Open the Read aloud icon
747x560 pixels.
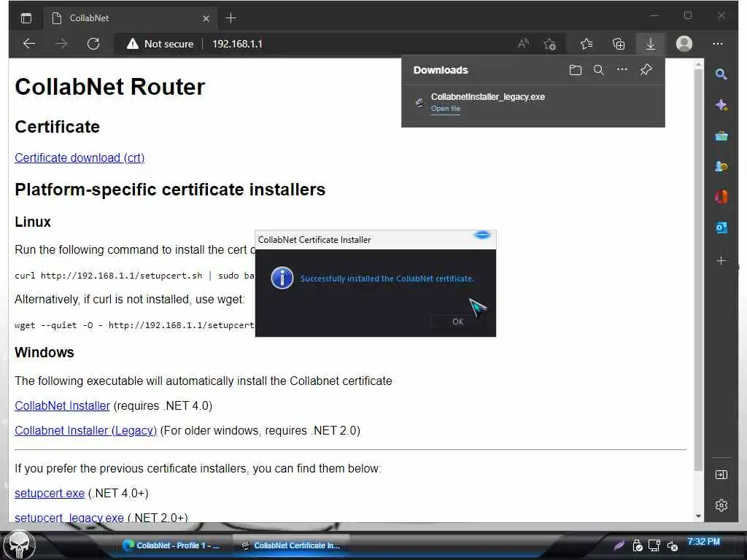click(523, 44)
